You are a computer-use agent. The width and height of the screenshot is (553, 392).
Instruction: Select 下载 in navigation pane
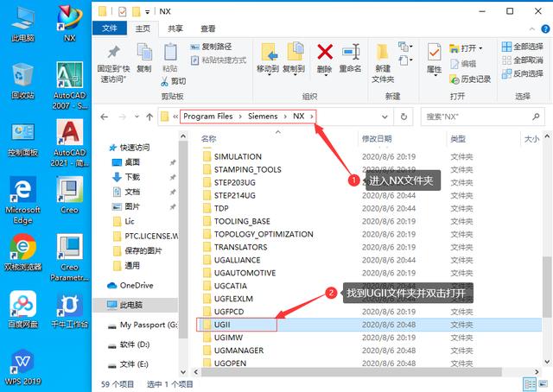click(x=126, y=177)
